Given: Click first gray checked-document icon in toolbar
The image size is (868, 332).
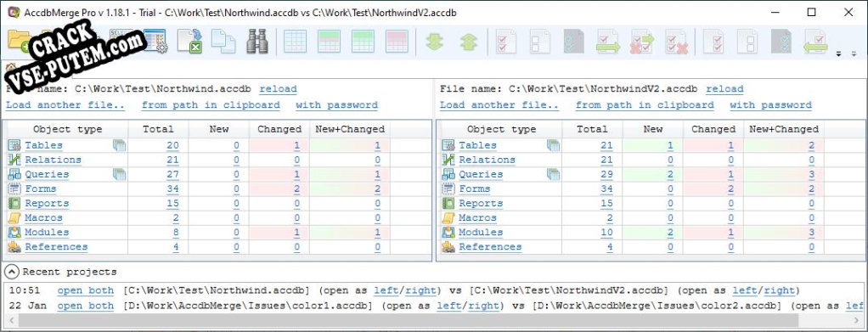Looking at the screenshot, I should click(x=573, y=42).
